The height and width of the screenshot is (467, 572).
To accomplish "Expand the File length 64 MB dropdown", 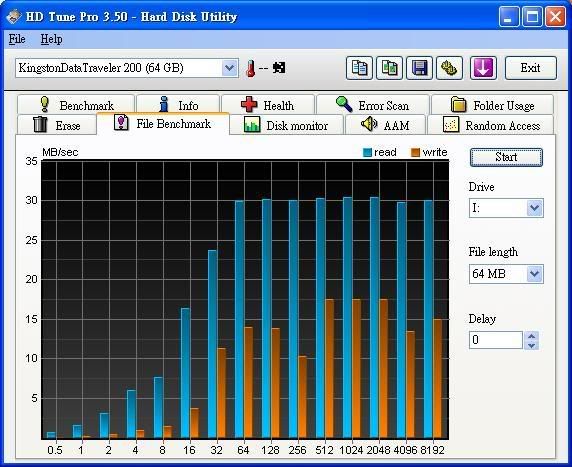I will pos(534,274).
